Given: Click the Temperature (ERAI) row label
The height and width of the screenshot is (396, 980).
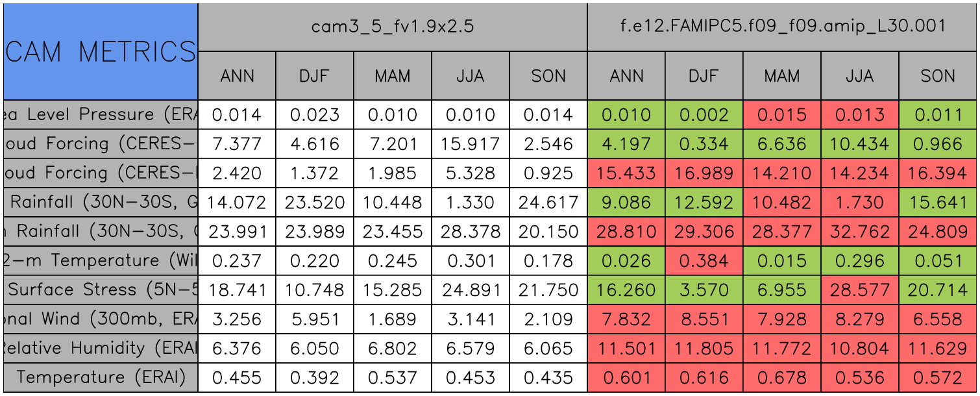Looking at the screenshot, I should 101,377.
